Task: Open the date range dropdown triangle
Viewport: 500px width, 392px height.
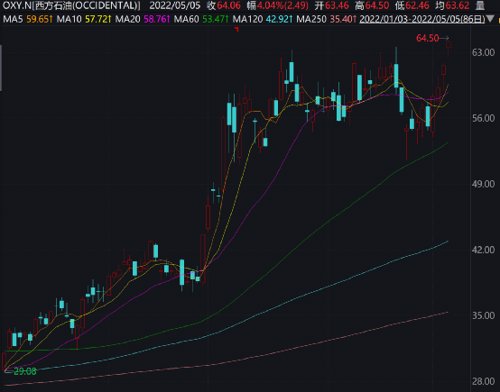Action: point(490,19)
